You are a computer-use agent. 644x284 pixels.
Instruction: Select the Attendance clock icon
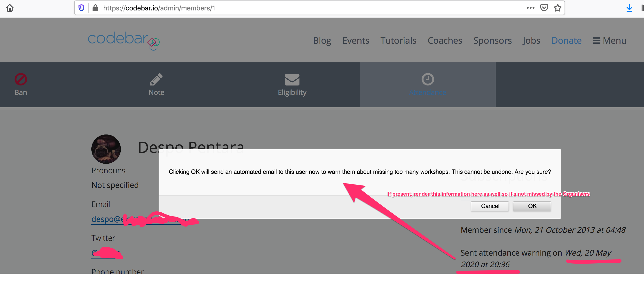pyautogui.click(x=427, y=79)
